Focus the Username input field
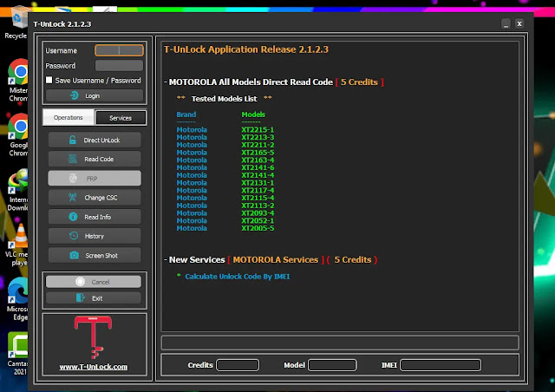This screenshot has height=392, width=555. tap(120, 50)
